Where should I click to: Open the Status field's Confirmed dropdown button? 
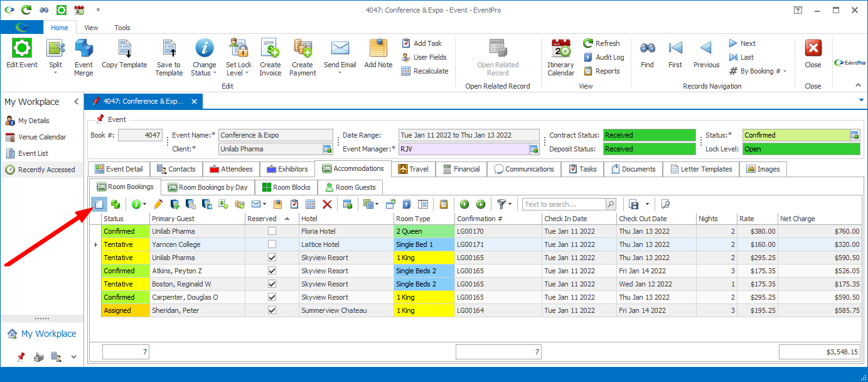coord(854,135)
